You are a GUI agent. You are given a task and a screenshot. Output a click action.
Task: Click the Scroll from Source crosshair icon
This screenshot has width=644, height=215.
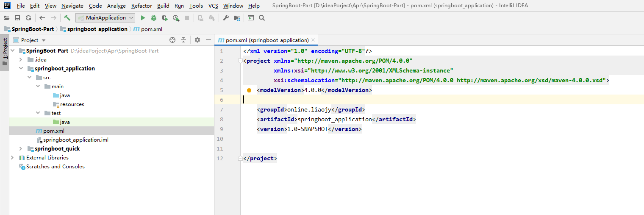pyautogui.click(x=172, y=40)
